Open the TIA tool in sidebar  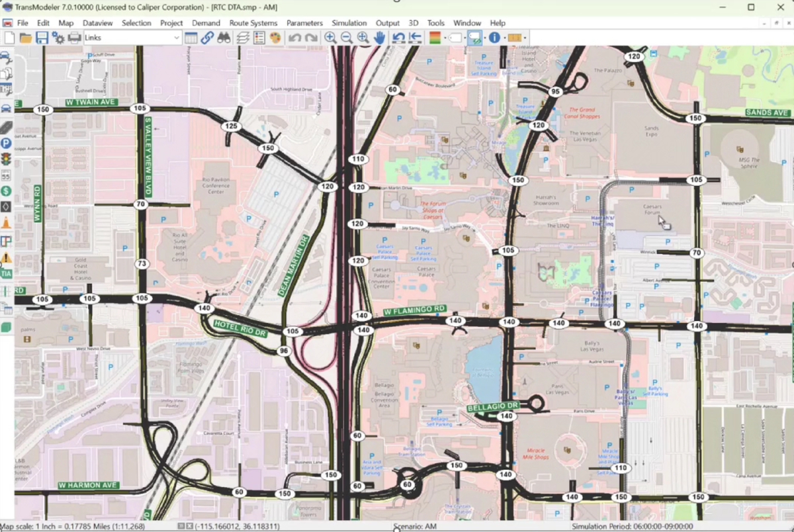(7, 273)
